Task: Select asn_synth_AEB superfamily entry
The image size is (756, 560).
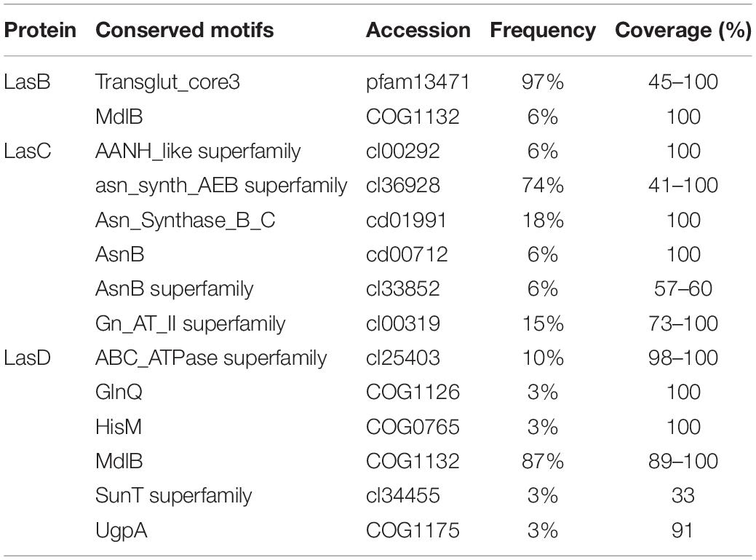Action: (221, 186)
